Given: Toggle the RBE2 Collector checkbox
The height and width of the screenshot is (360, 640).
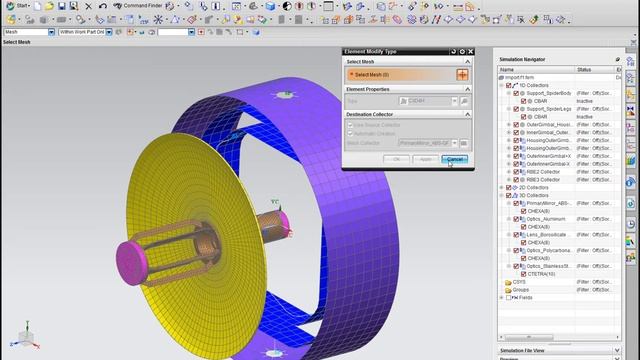Looking at the screenshot, I should coord(516,172).
